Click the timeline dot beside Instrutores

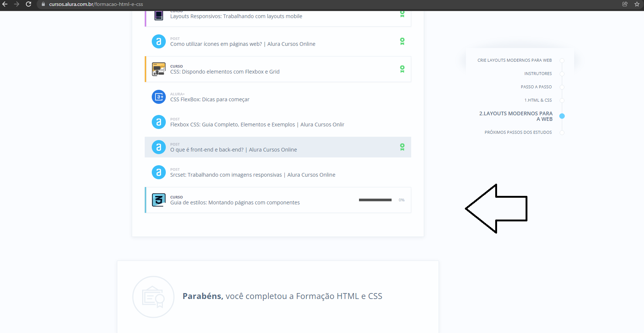click(562, 74)
